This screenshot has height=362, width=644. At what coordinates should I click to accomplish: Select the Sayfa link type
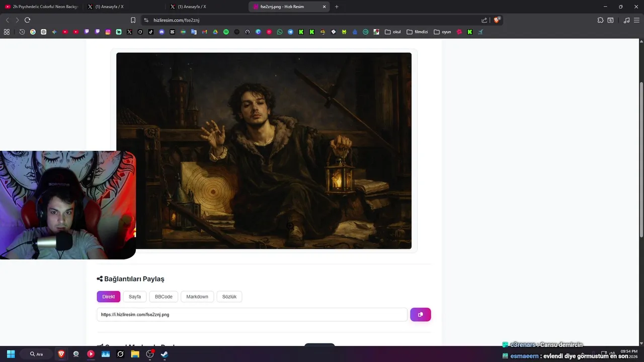[x=135, y=297]
